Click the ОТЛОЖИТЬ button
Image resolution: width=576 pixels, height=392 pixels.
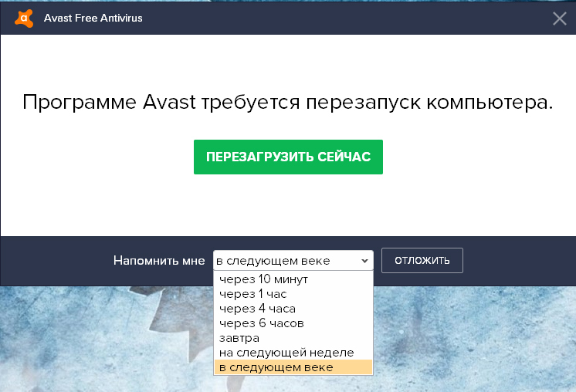click(x=422, y=260)
